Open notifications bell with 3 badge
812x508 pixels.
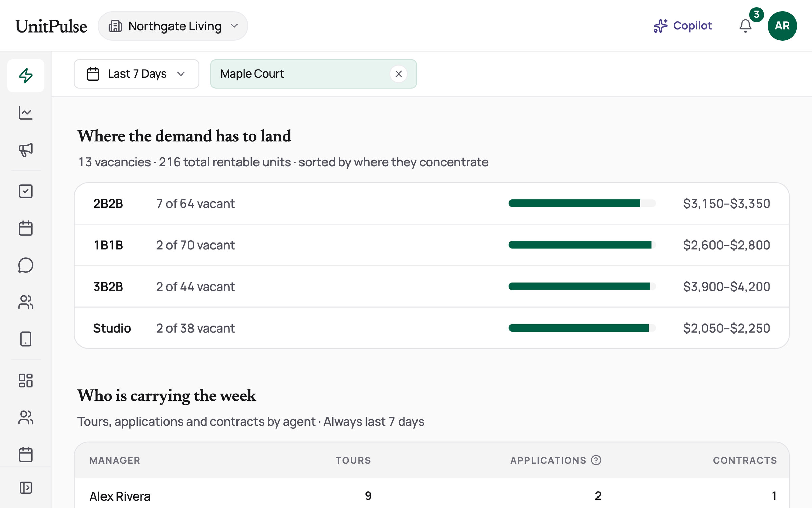[745, 26]
